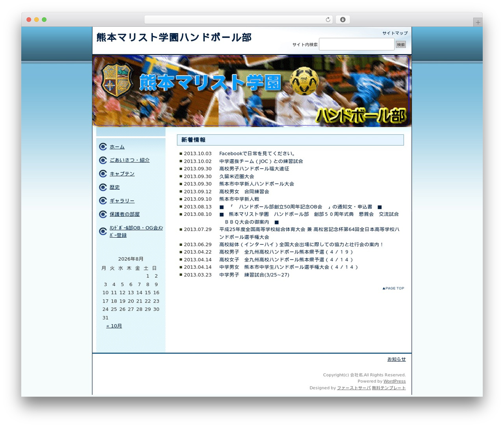
Task: Click the bullet icon beside ギャラリー
Action: point(103,201)
